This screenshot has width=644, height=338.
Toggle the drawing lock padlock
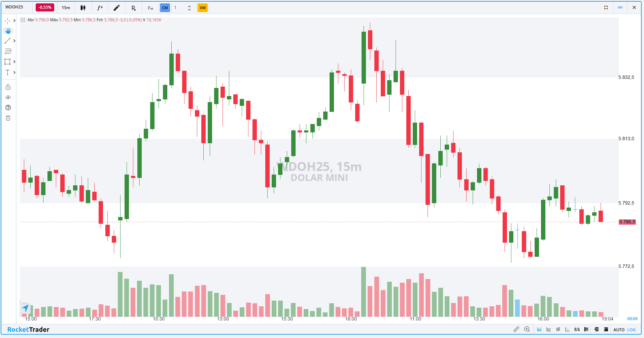(x=8, y=87)
